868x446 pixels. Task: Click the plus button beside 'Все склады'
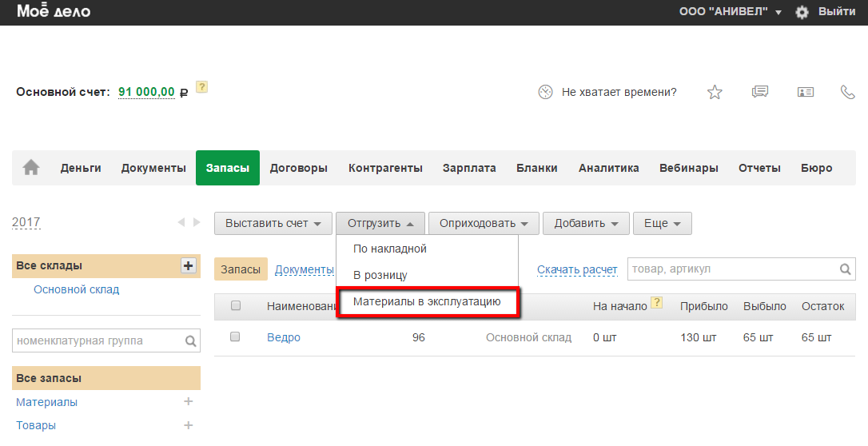point(189,265)
